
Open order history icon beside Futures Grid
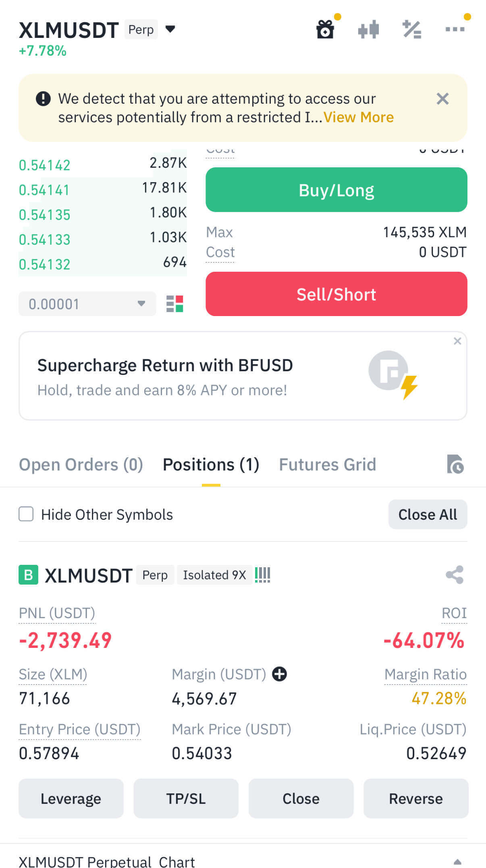point(455,464)
